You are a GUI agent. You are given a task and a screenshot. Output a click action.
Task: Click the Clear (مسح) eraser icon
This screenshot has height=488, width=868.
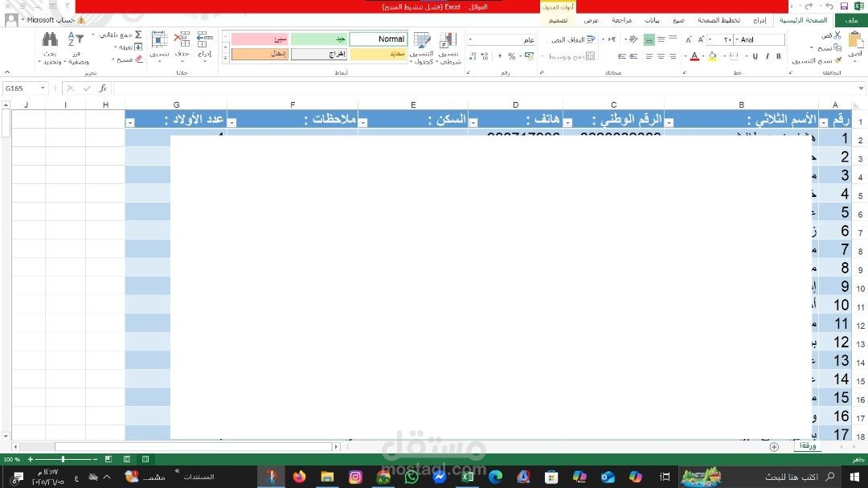tap(138, 59)
